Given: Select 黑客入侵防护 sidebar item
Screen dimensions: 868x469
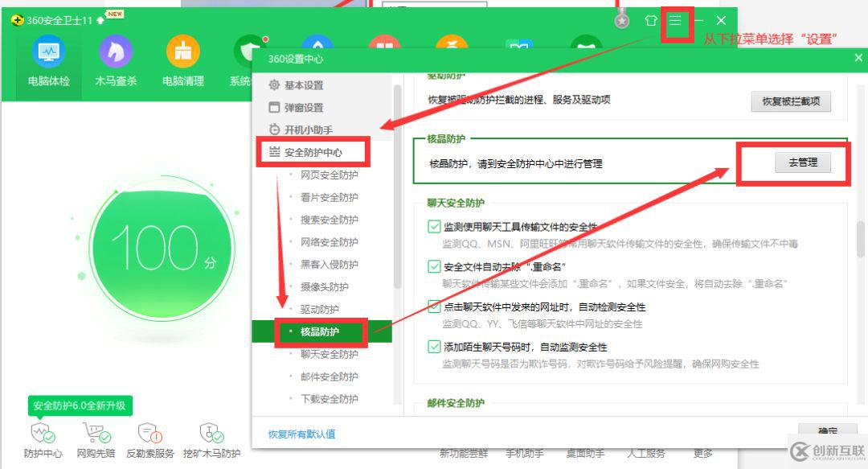Looking at the screenshot, I should (329, 265).
